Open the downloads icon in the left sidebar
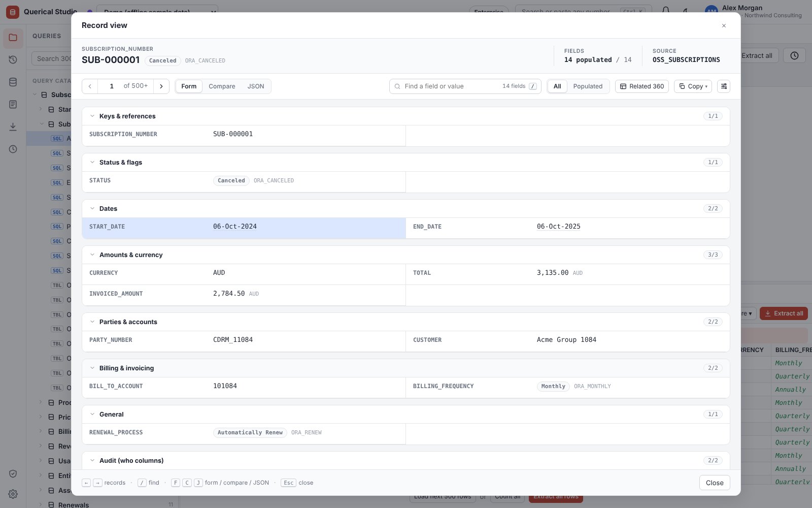 [13, 127]
